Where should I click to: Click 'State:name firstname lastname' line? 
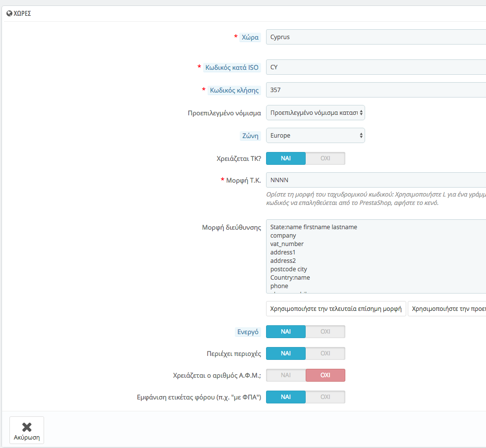point(314,227)
